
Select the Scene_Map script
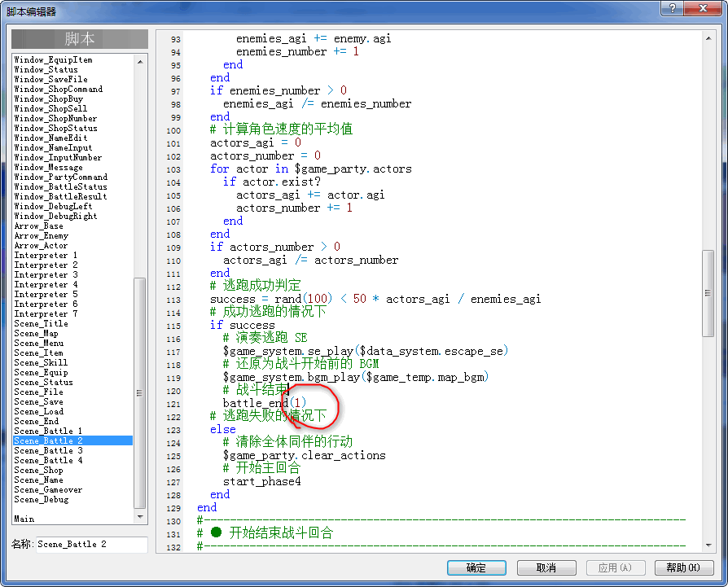(36, 333)
